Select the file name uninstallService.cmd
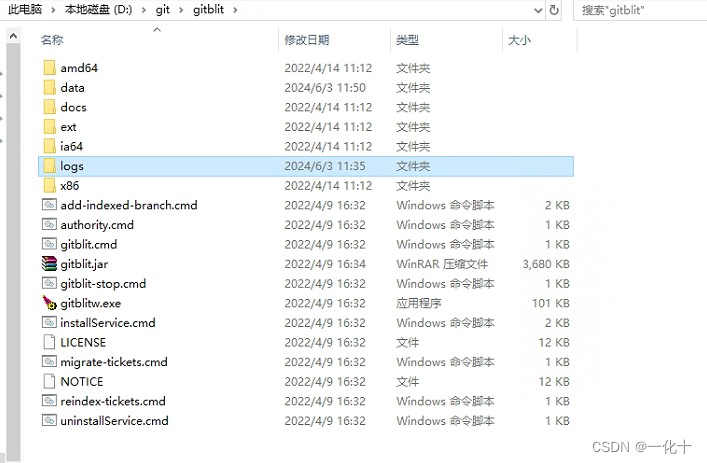This screenshot has width=707, height=463. click(115, 421)
